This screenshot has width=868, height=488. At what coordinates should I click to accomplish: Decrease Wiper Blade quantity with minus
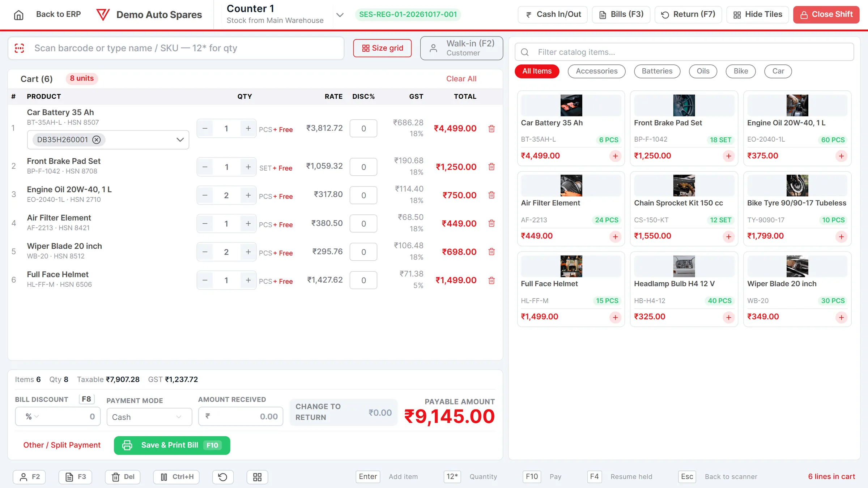[205, 252]
